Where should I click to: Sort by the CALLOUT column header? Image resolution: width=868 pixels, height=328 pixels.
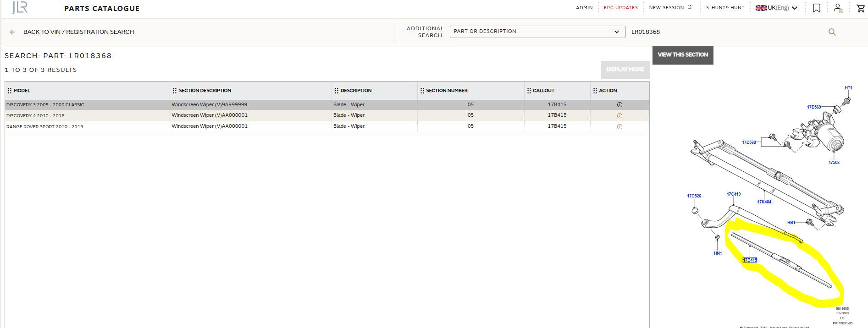click(x=543, y=91)
